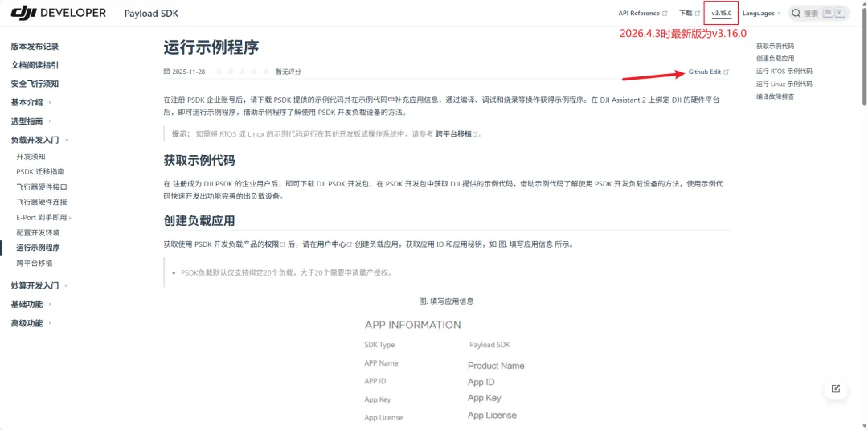Screen dimensions: 868x430
Task: Follow the 权限 link in paragraph
Action: (x=272, y=244)
